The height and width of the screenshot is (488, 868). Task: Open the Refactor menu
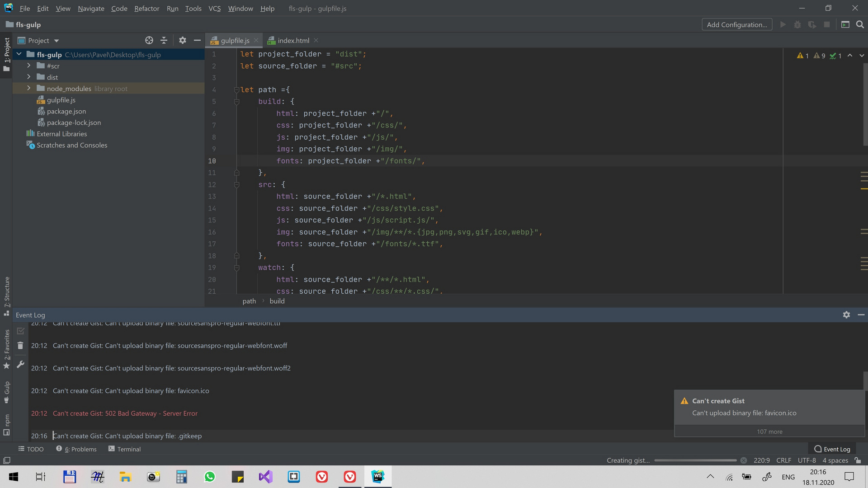[x=146, y=8]
